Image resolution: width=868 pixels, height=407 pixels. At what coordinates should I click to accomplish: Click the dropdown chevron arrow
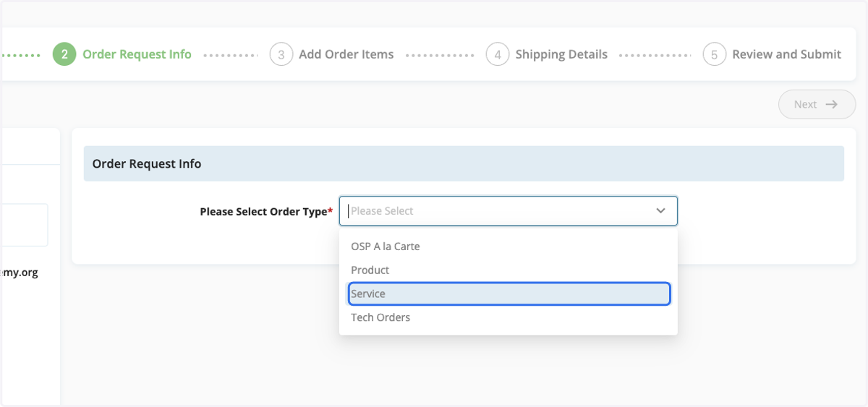pyautogui.click(x=660, y=211)
